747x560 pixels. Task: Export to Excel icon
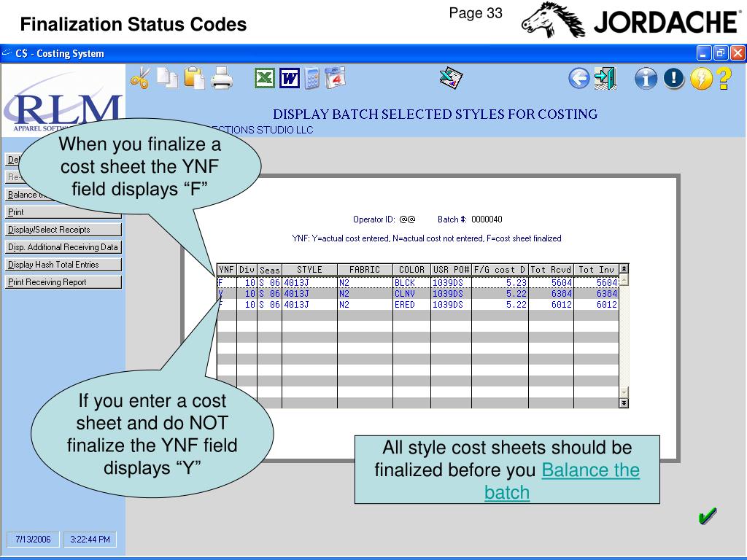pyautogui.click(x=264, y=78)
